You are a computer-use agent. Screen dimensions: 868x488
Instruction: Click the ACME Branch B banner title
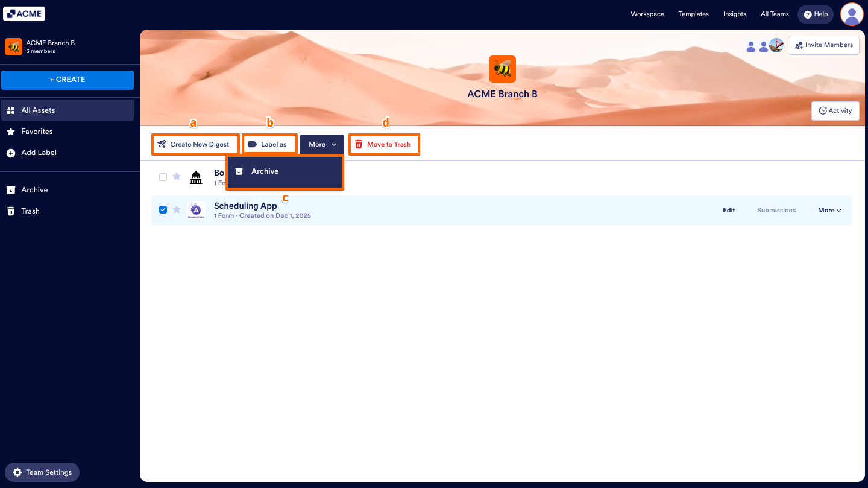point(502,94)
